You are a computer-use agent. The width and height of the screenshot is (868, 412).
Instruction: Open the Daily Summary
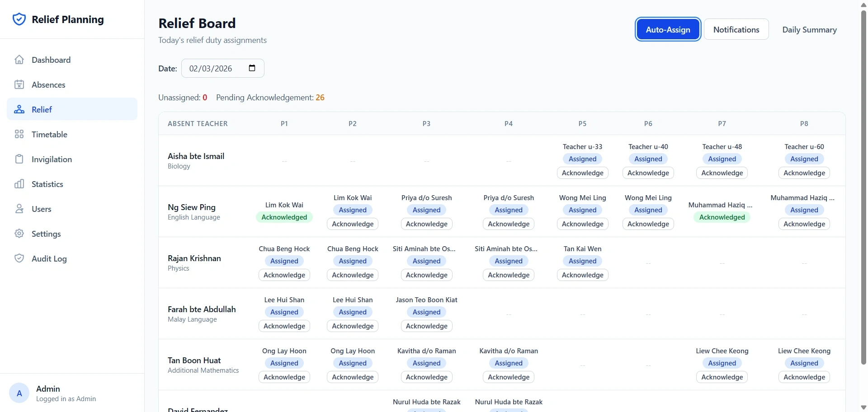[809, 29]
